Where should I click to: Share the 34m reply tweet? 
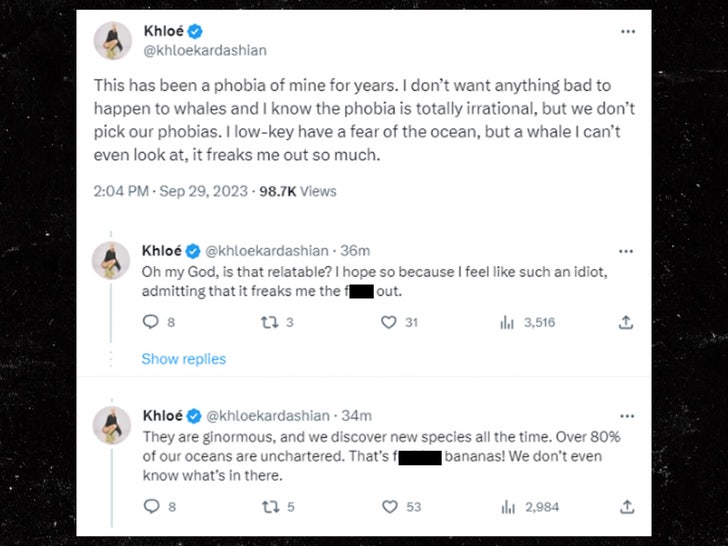click(626, 507)
